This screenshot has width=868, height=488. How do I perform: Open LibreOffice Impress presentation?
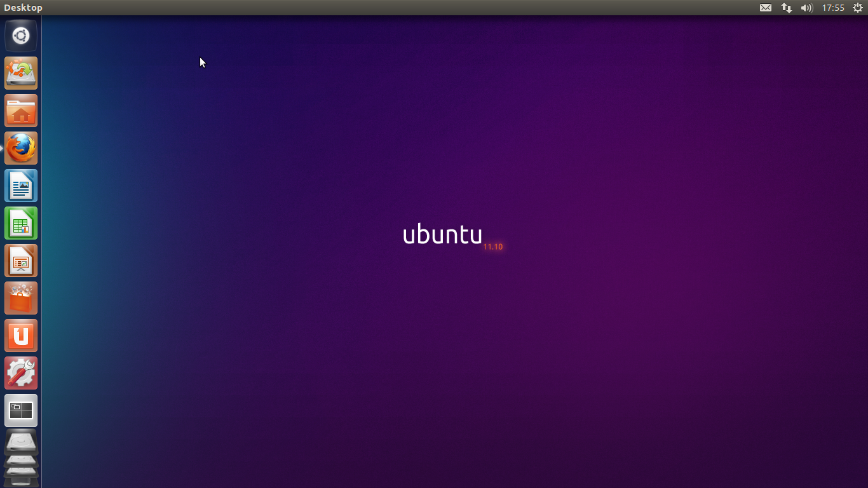click(21, 261)
